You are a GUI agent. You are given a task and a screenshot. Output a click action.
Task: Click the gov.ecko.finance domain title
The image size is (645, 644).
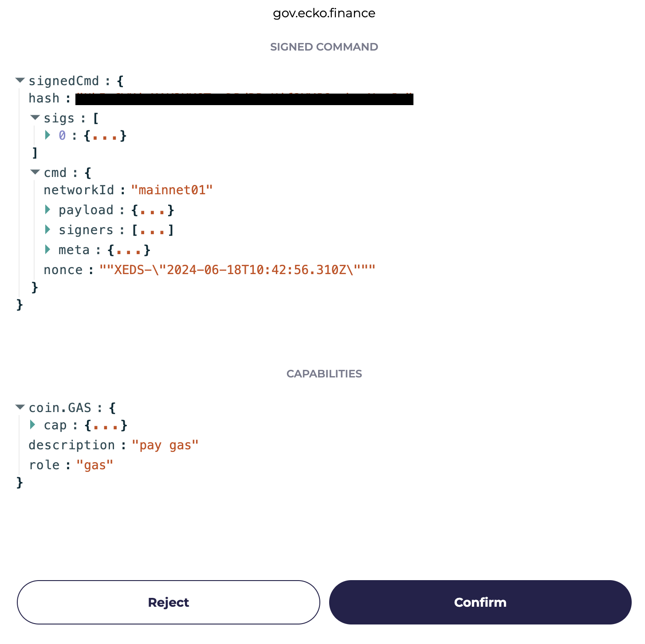(x=324, y=13)
